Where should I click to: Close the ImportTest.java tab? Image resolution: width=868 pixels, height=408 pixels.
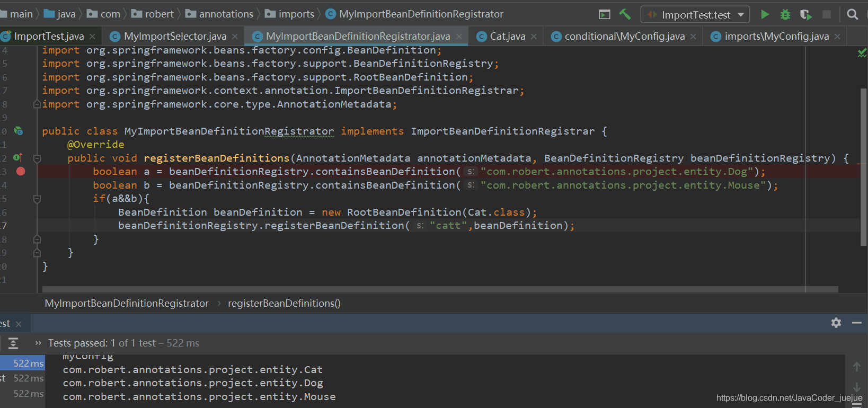[x=92, y=37]
